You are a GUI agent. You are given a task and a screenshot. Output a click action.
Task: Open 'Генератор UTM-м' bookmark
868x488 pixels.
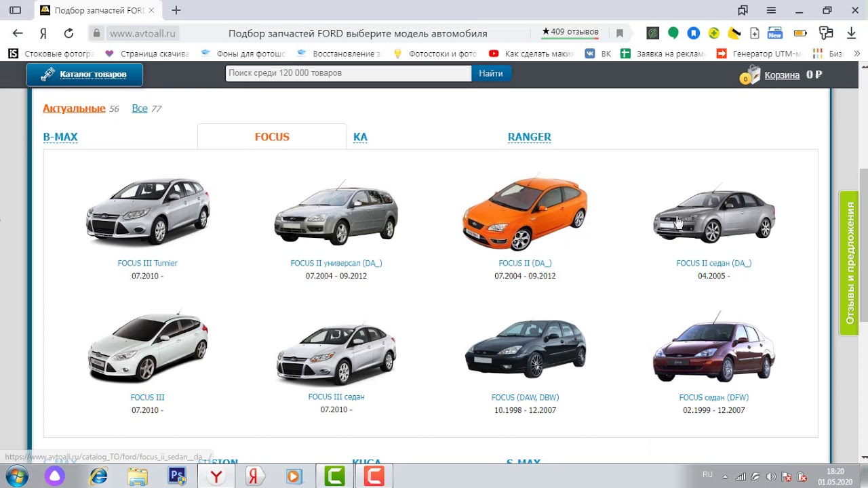pyautogui.click(x=759, y=54)
